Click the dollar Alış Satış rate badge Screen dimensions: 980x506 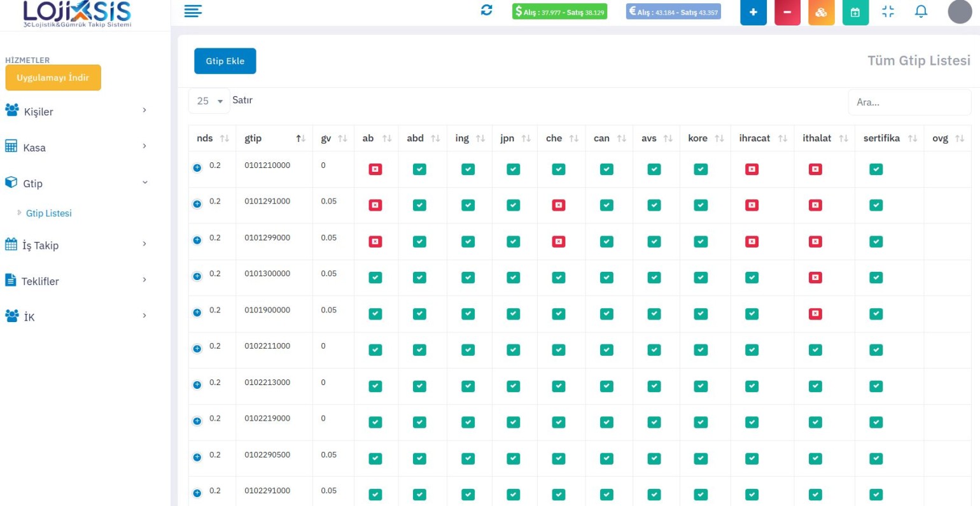click(560, 11)
